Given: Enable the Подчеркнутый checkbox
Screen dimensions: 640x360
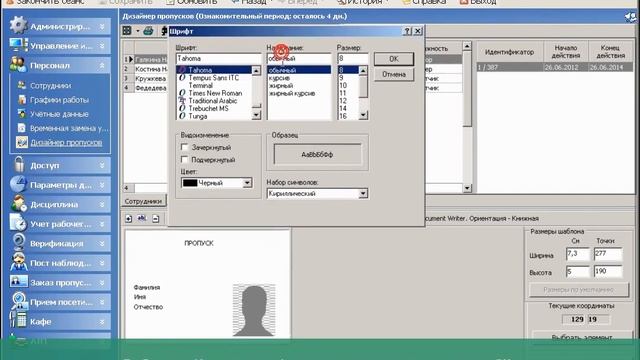Looking at the screenshot, I should [184, 159].
